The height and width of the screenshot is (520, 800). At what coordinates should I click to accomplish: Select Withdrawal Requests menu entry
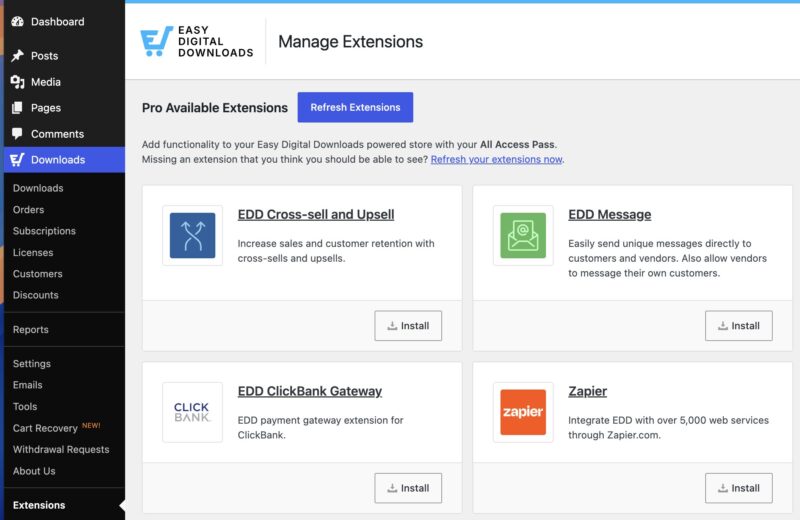coord(61,449)
